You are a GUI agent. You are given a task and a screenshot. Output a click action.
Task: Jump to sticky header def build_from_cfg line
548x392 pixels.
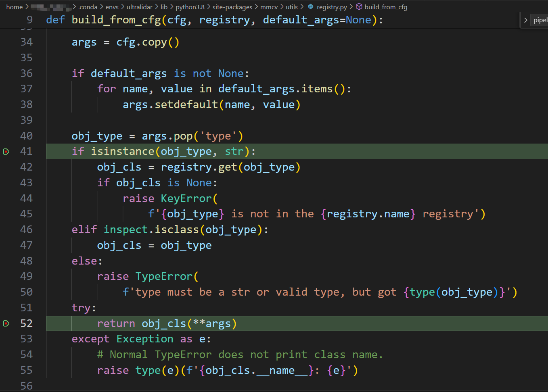[x=214, y=20]
